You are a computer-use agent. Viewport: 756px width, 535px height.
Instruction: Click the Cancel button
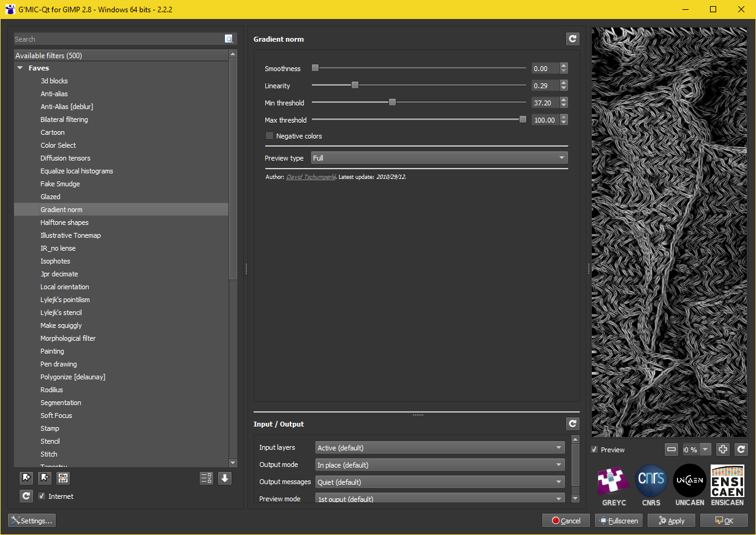(566, 521)
